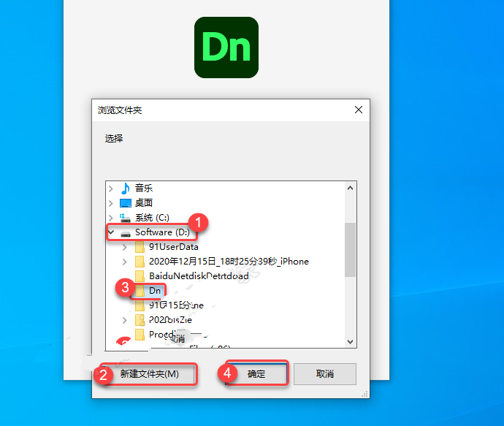
Task: Click the 取消 button
Action: (x=324, y=373)
